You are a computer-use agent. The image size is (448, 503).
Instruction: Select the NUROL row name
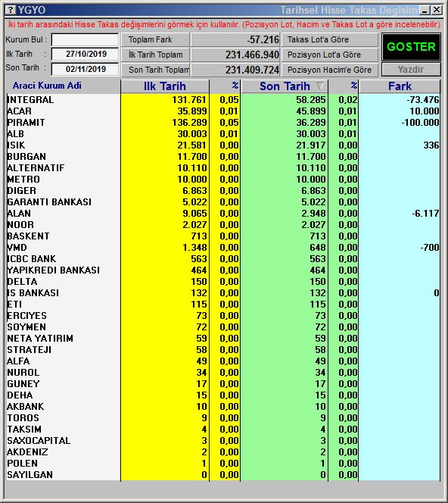[23, 373]
